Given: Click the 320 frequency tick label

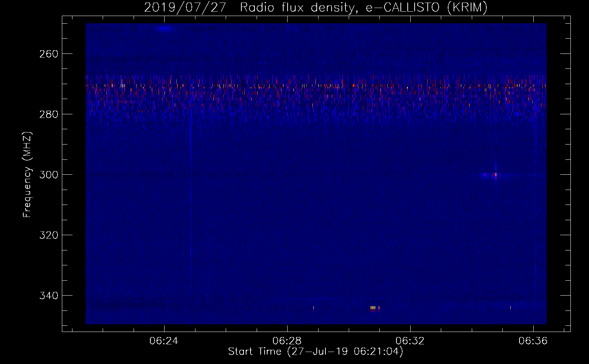Looking at the screenshot, I should pos(49,235).
